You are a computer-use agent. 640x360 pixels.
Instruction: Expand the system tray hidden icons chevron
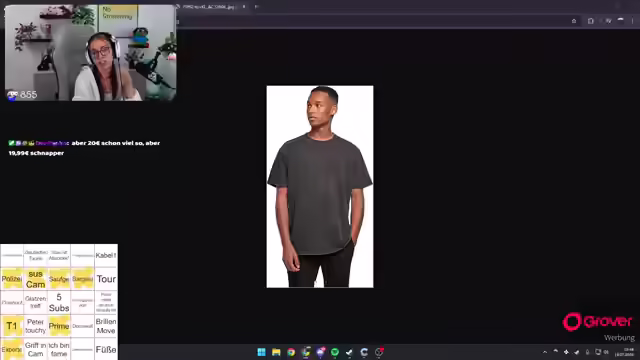point(545,352)
